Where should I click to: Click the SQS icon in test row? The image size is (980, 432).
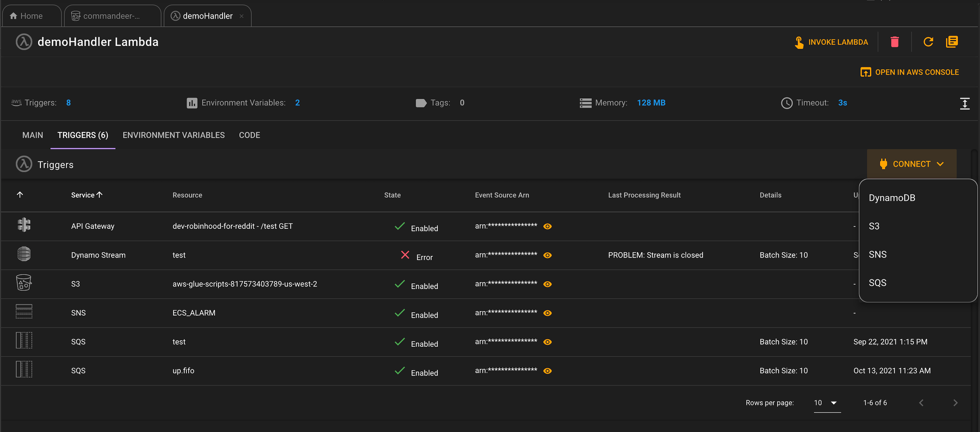click(24, 340)
